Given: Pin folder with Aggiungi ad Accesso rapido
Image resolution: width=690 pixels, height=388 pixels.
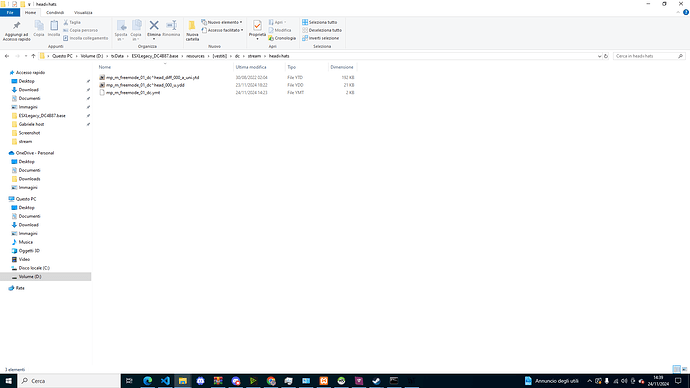Looking at the screenshot, I should coord(17,31).
